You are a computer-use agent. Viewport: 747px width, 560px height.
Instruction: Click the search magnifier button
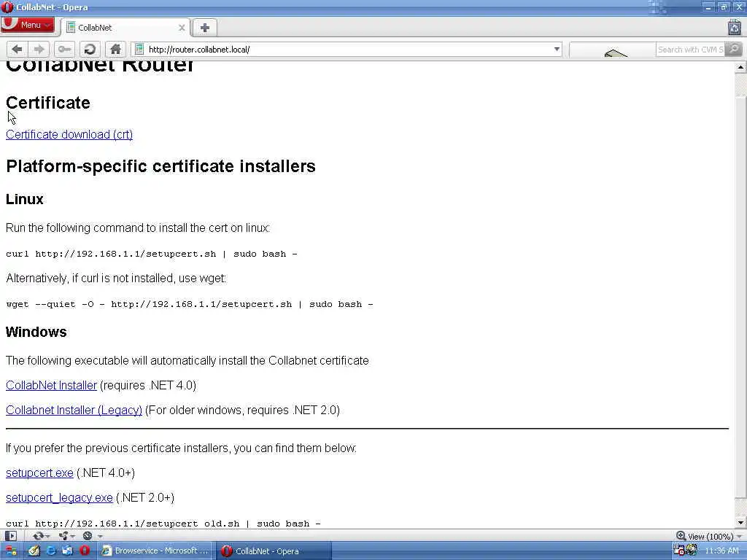[734, 49]
